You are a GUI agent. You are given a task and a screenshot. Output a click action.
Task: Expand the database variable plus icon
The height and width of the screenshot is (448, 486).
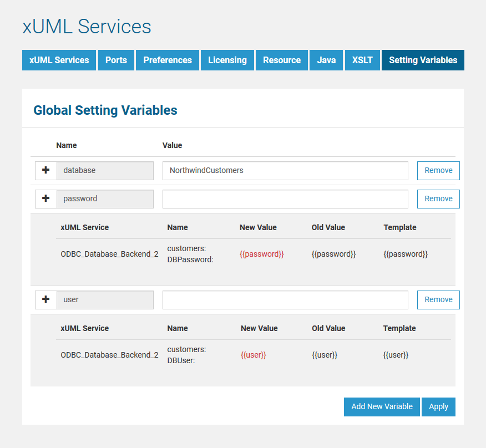46,171
